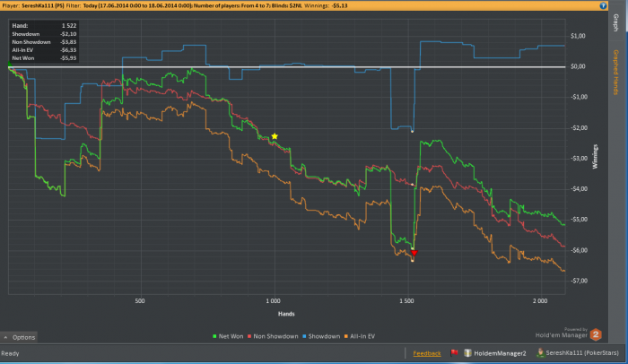Click the Hand: 1 522 info row
The image size is (628, 364).
(x=44, y=26)
